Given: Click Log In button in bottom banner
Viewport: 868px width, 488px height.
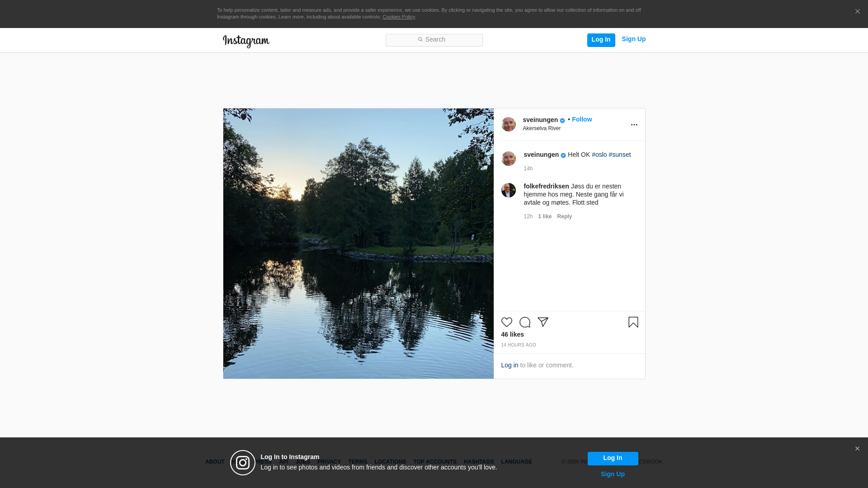Looking at the screenshot, I should 613,458.
